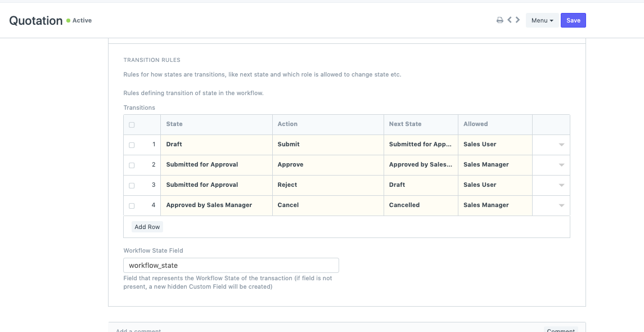The height and width of the screenshot is (332, 644).
Task: Select row 4 Cancel transition checkbox
Action: (132, 205)
